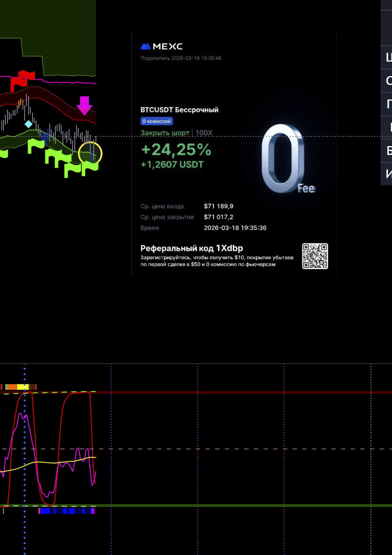Screen dimensions: 392x555
Task: Click the BTCUSDT Бессрочный title
Action: (x=180, y=110)
